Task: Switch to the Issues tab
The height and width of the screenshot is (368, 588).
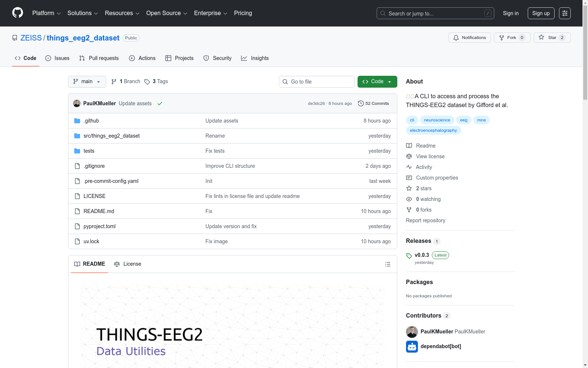Action: tap(57, 58)
